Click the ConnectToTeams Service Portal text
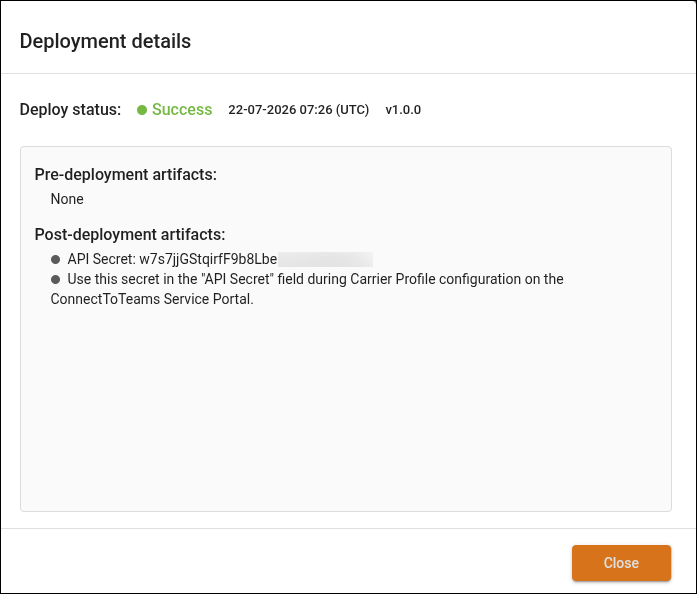 pyautogui.click(x=152, y=299)
